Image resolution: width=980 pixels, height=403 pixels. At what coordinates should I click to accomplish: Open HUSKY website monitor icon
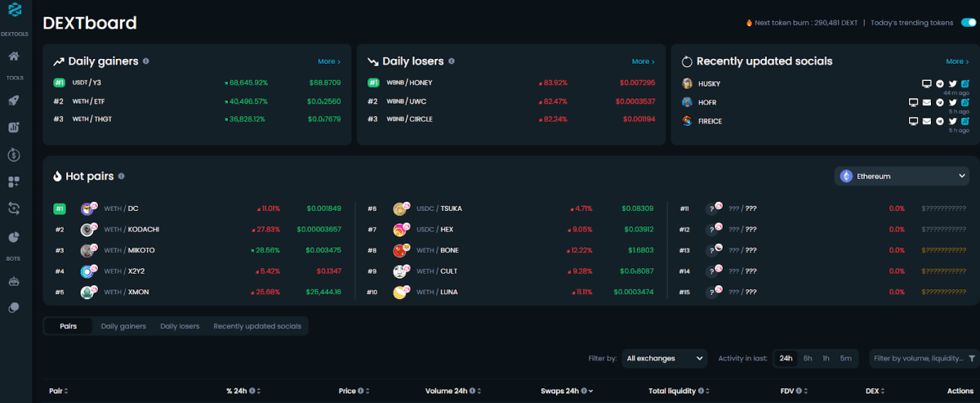[x=926, y=83]
